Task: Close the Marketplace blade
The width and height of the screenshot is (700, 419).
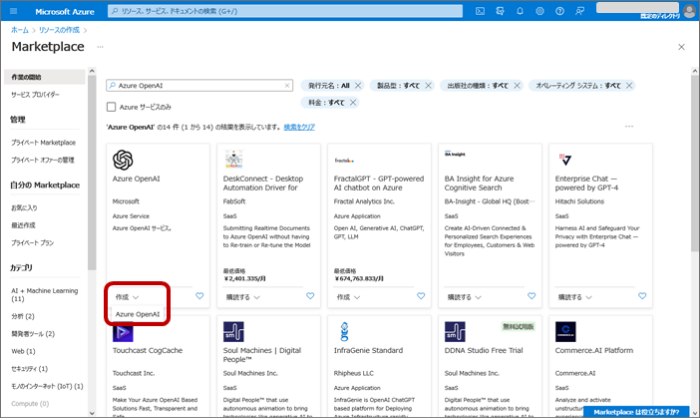Action: [x=681, y=47]
